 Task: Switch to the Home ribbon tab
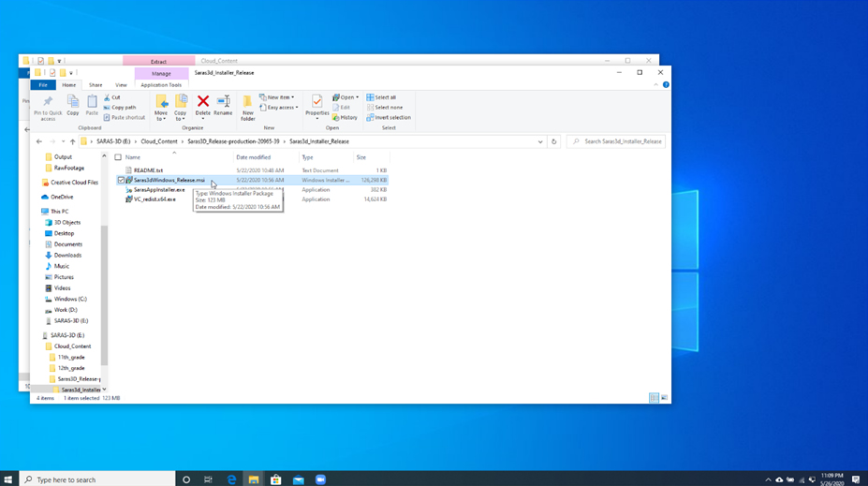coord(68,84)
